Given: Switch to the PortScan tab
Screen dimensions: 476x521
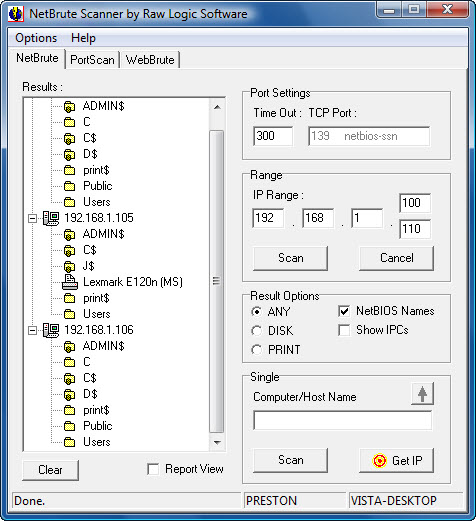Looking at the screenshot, I should pos(92,60).
